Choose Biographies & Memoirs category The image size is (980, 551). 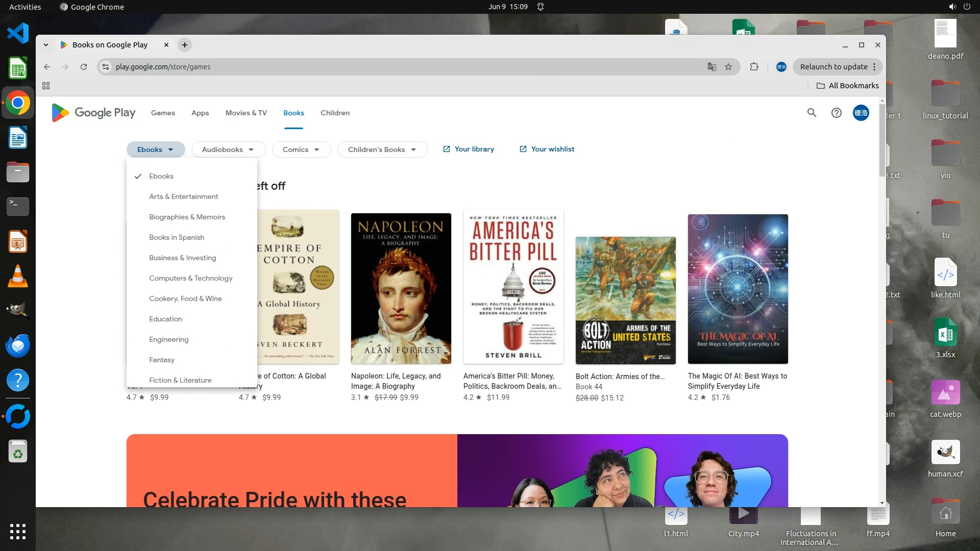pos(187,217)
